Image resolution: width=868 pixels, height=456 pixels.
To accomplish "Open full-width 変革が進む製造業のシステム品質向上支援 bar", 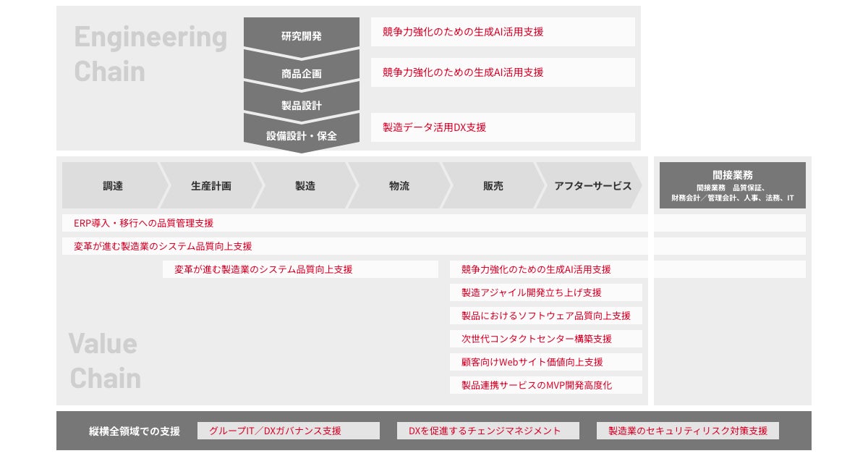I will [434, 246].
